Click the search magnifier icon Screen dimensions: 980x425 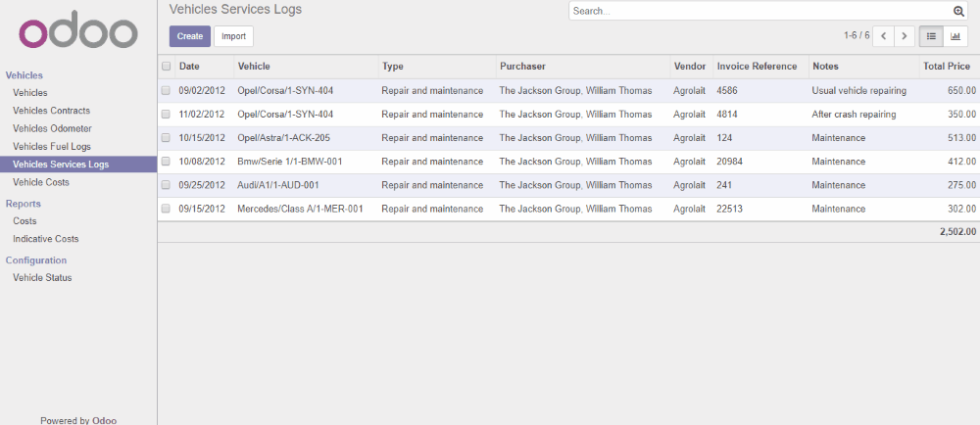958,11
